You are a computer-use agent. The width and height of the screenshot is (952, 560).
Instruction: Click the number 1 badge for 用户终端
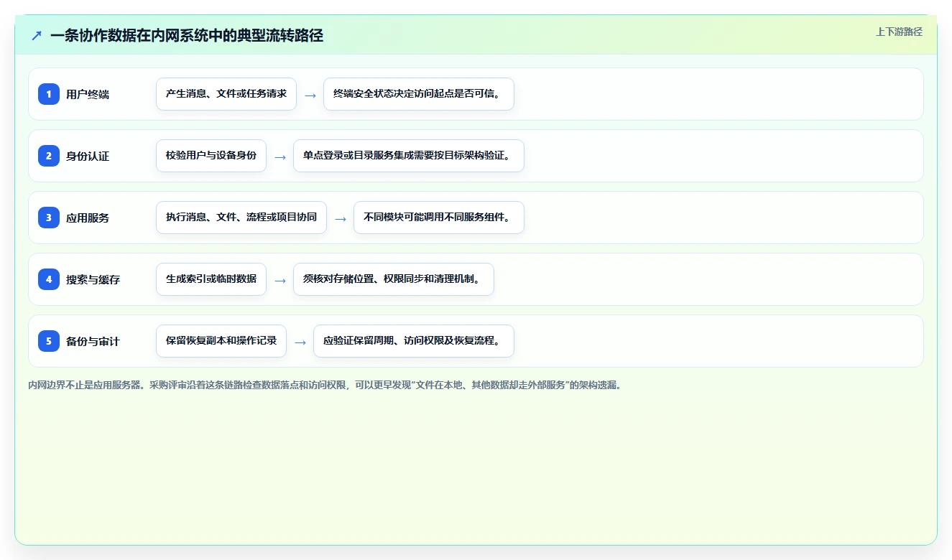click(49, 94)
